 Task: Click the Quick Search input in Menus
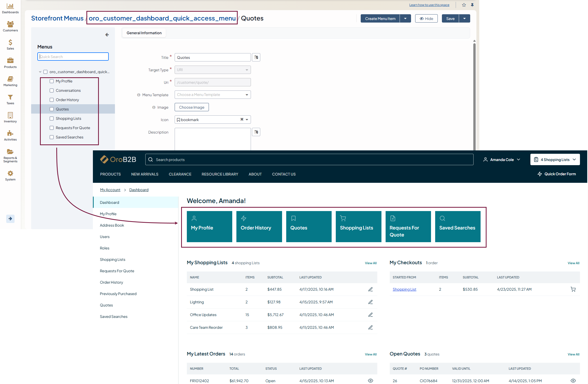(73, 57)
